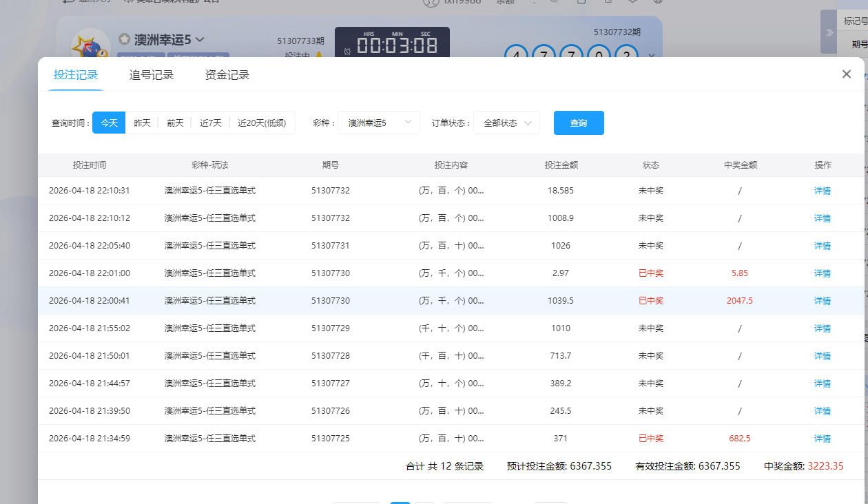The image size is (868, 504).
Task: Click the issue number 51307725
Action: point(331,439)
